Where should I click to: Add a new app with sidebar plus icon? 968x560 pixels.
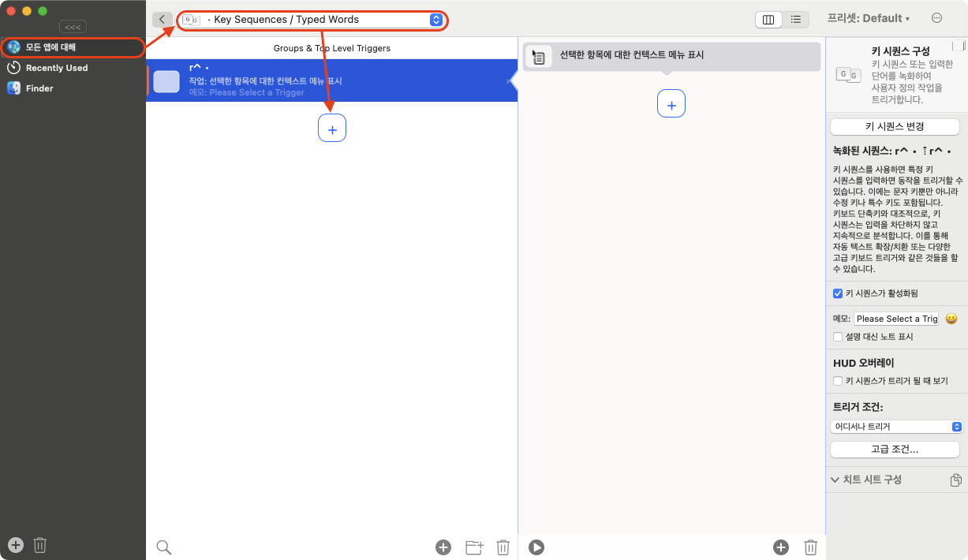pyautogui.click(x=16, y=545)
